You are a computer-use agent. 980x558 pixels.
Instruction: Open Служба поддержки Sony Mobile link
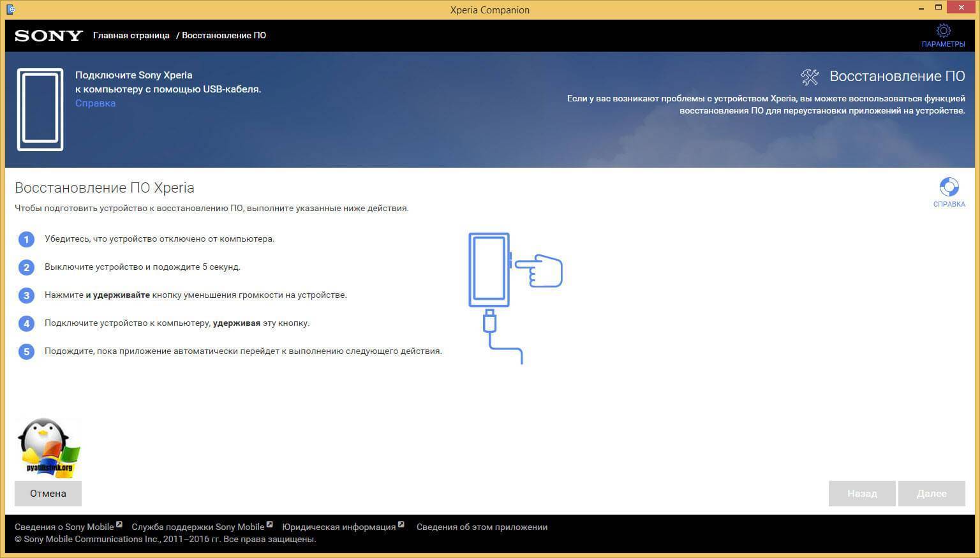pyautogui.click(x=198, y=527)
